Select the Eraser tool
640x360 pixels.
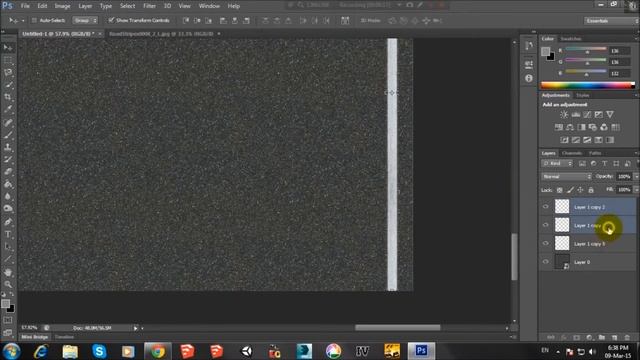[x=8, y=172]
